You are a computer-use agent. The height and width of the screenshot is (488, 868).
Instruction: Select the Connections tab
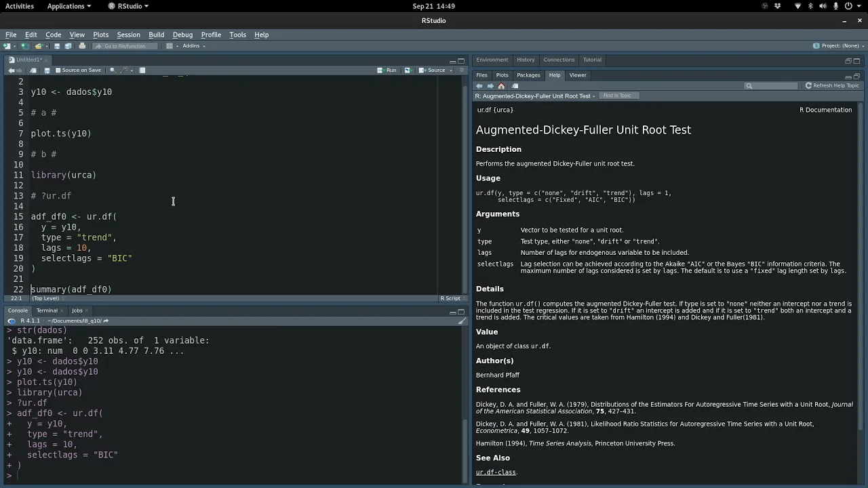tap(559, 60)
